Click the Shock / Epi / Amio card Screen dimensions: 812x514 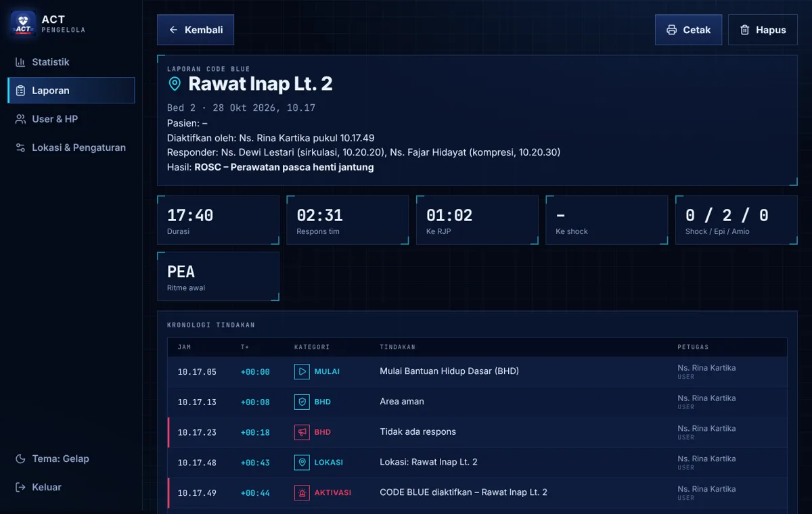click(x=736, y=220)
